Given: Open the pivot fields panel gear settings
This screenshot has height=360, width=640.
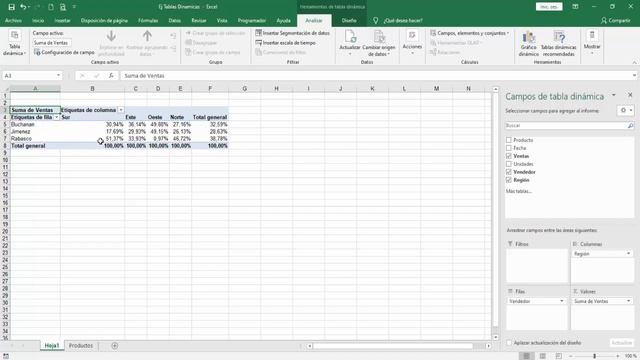Looking at the screenshot, I should [x=625, y=110].
